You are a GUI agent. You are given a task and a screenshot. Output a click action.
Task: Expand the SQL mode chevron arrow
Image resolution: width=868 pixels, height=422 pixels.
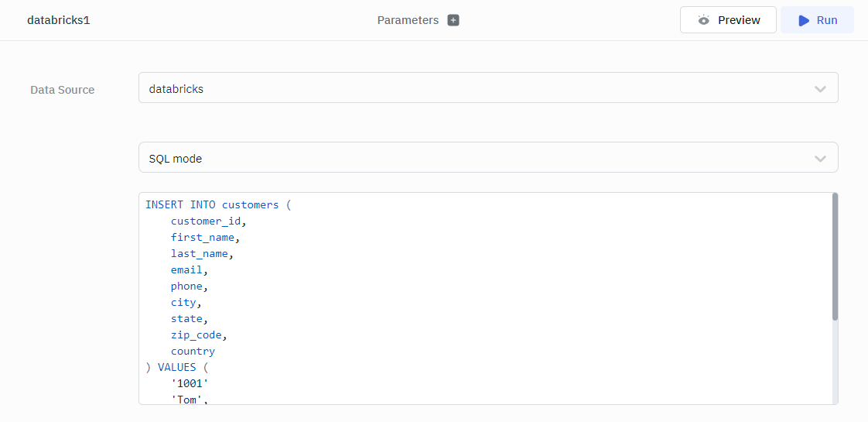pos(820,159)
